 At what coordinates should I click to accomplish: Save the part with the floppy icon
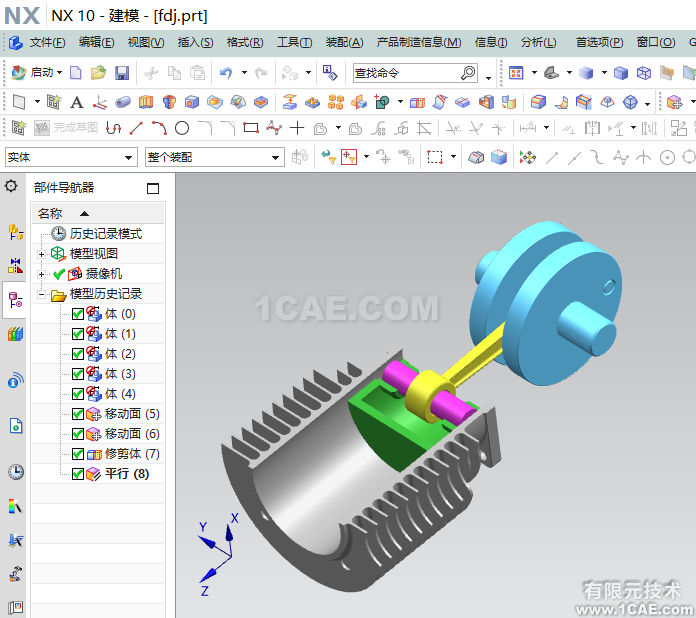coord(122,72)
